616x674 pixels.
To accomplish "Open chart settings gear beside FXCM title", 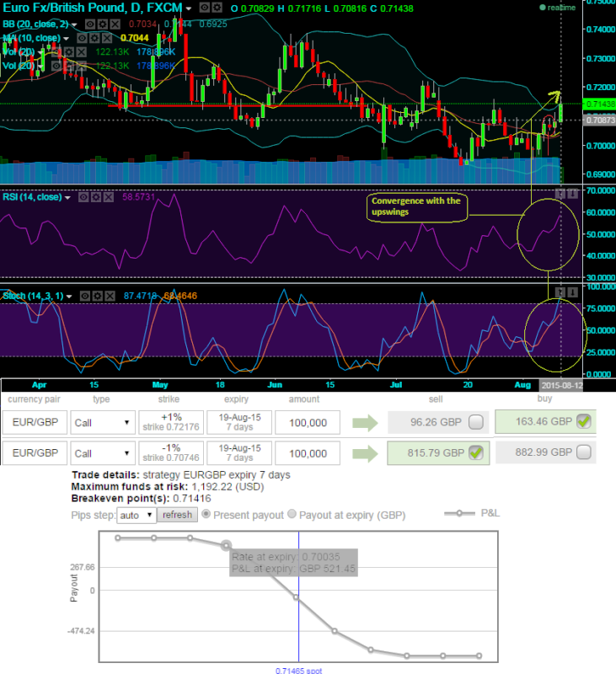I will pyautogui.click(x=205, y=8).
